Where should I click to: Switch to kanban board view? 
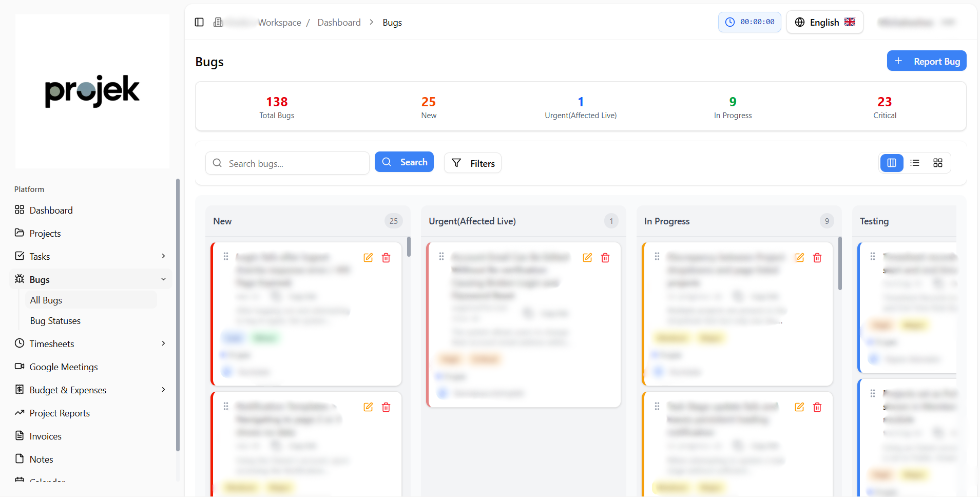tap(892, 163)
